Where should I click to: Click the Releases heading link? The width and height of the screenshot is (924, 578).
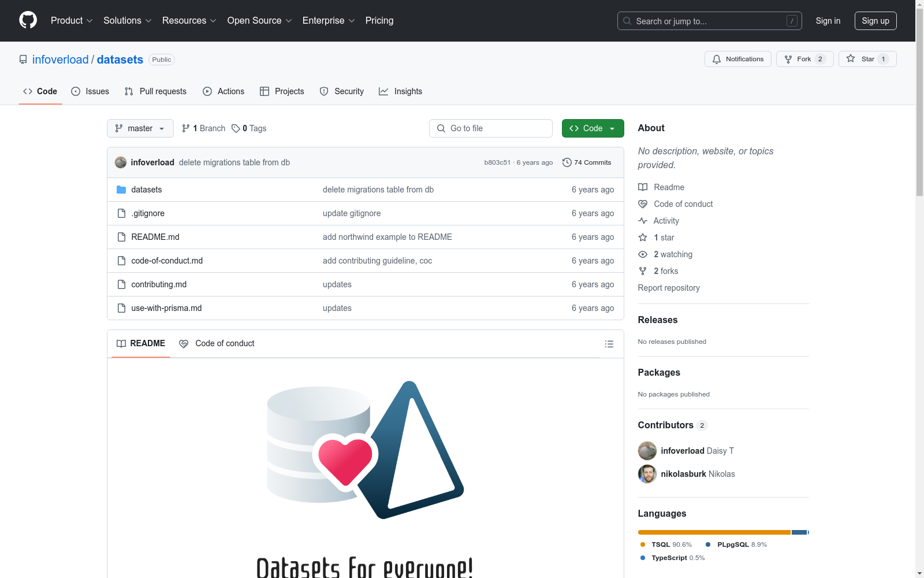click(658, 320)
